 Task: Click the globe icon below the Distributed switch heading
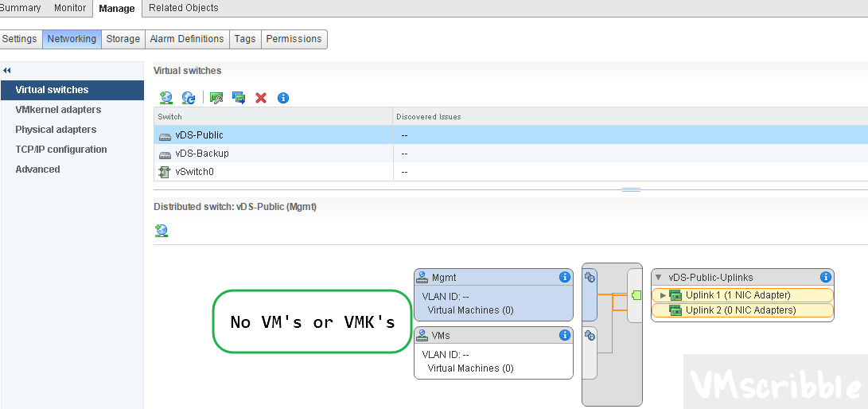[x=162, y=231]
